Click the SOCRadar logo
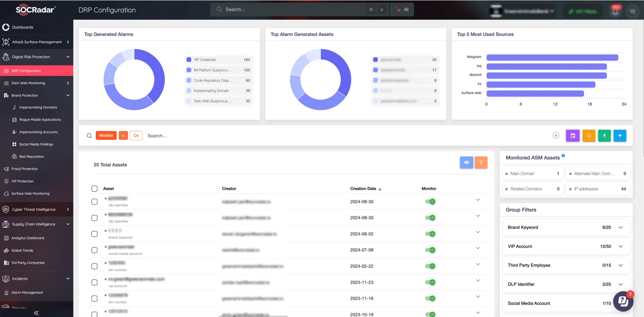The width and height of the screenshot is (644, 317). click(x=36, y=10)
